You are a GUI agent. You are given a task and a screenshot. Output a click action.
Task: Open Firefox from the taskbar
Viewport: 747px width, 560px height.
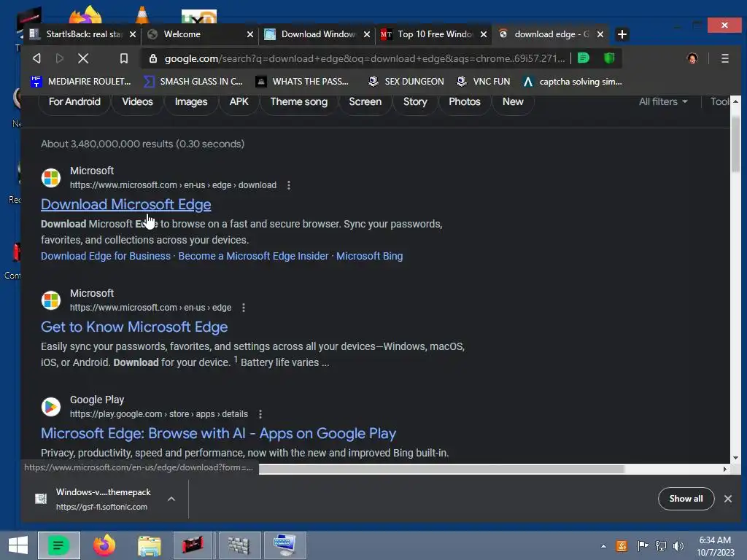pyautogui.click(x=104, y=545)
